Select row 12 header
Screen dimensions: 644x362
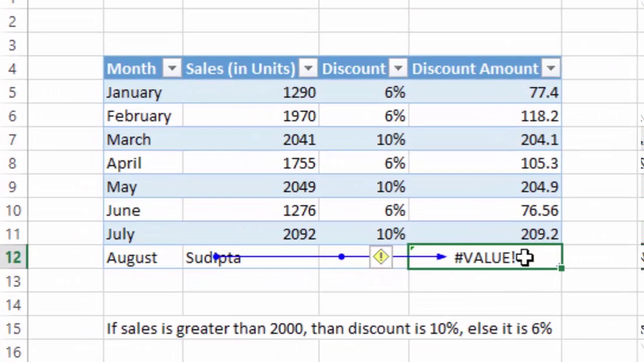click(x=14, y=257)
